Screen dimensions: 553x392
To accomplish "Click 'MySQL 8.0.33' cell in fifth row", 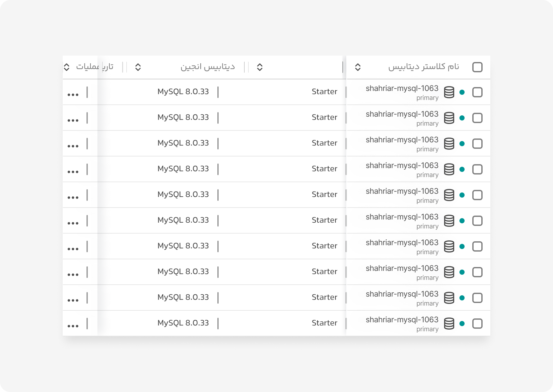I will [183, 194].
